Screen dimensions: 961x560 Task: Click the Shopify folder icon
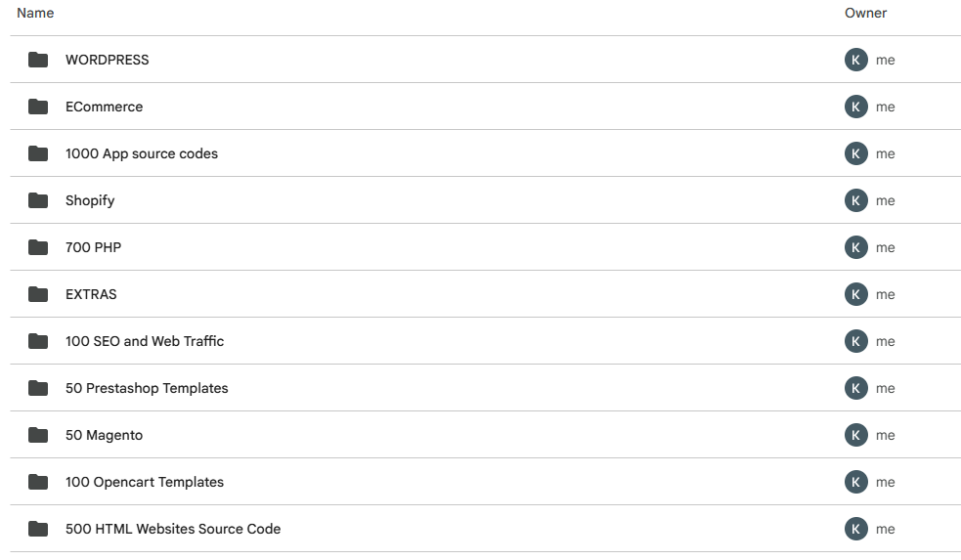[38, 200]
